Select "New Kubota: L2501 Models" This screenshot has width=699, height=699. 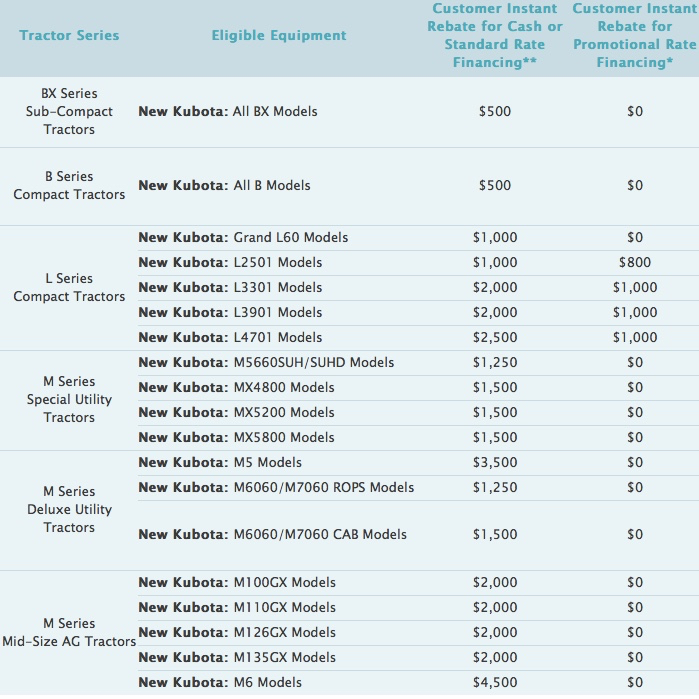[x=230, y=263]
